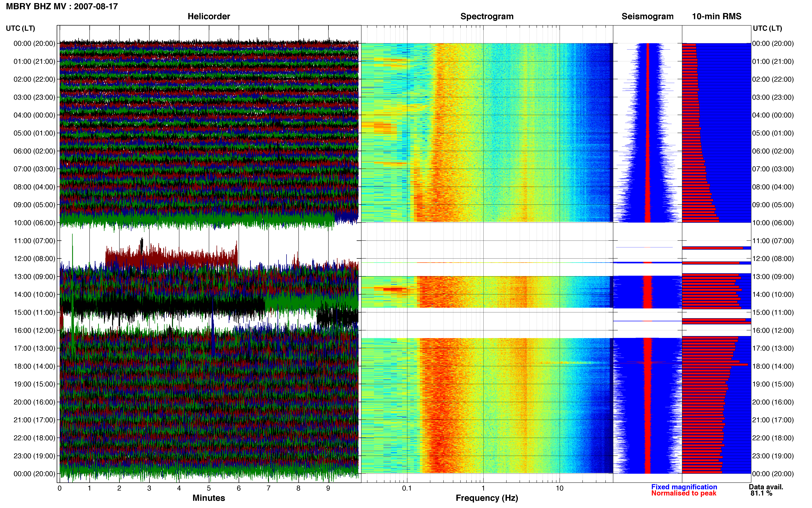Click '15:00 (11:00)' on the Helicorder time axis
Screen dimensions: 812x508
[34, 312]
